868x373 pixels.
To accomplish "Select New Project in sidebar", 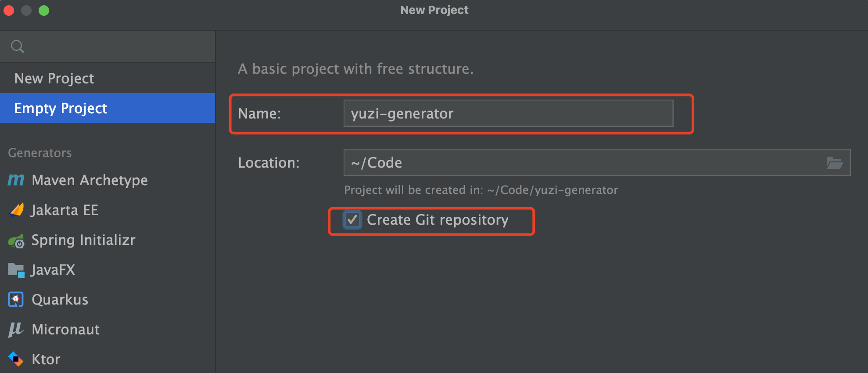I will [54, 79].
